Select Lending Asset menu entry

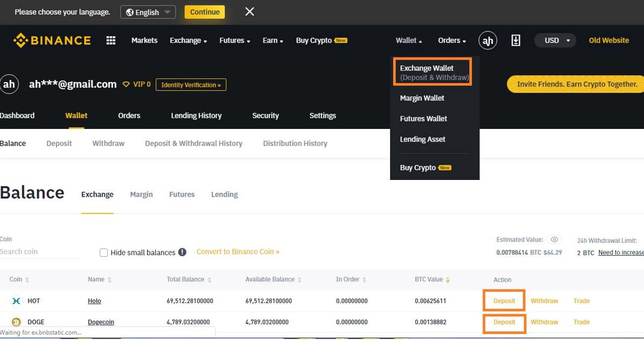(422, 139)
